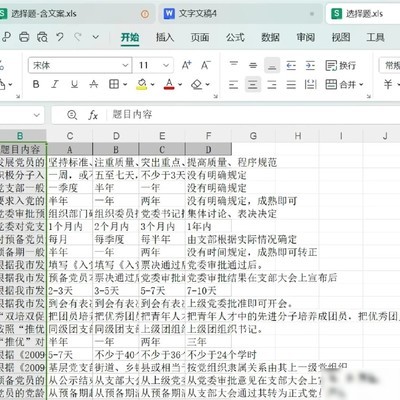
Task: Click the currency ¥ format icon
Action: [388, 84]
